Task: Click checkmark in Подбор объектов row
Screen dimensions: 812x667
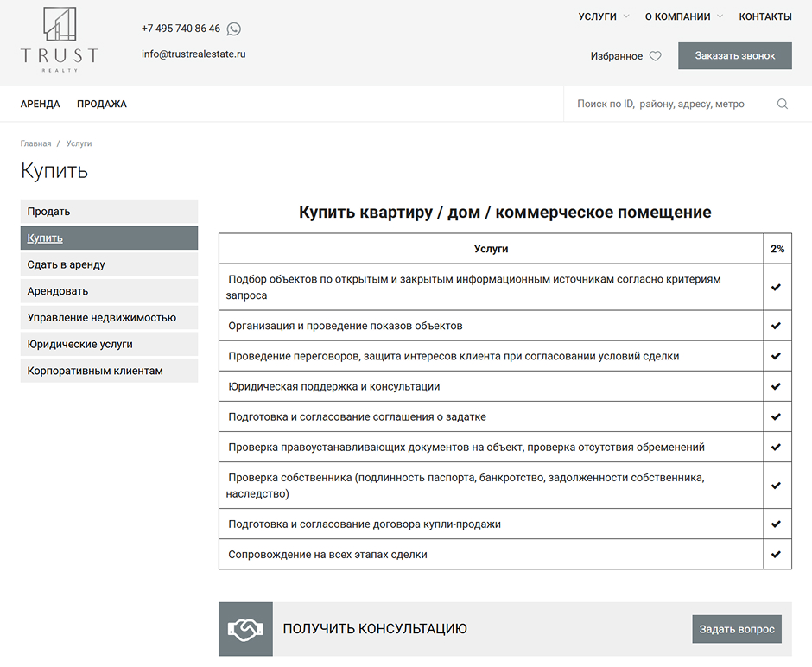Action: [776, 287]
